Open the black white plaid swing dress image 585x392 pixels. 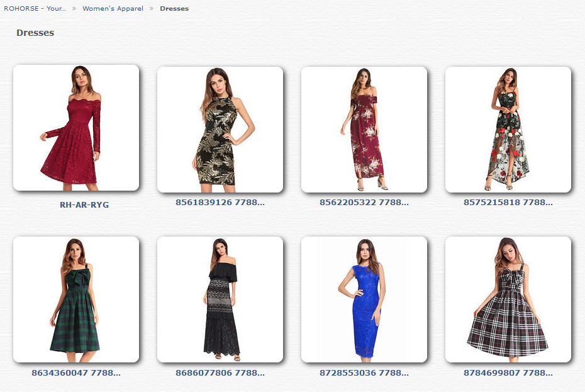click(x=508, y=300)
